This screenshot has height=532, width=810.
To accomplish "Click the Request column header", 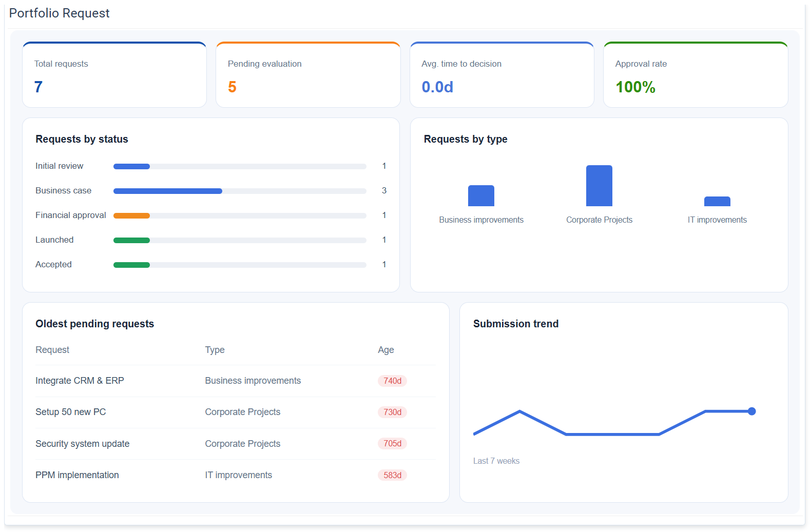I will pos(52,350).
